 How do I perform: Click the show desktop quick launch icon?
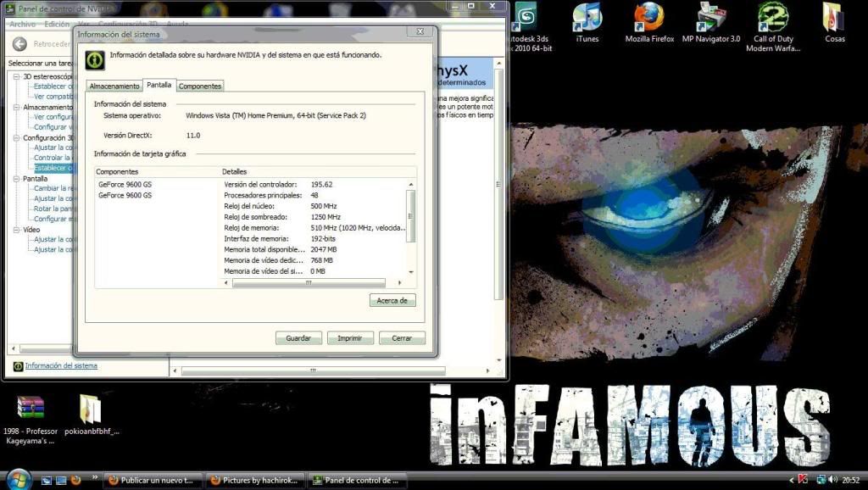[x=47, y=481]
